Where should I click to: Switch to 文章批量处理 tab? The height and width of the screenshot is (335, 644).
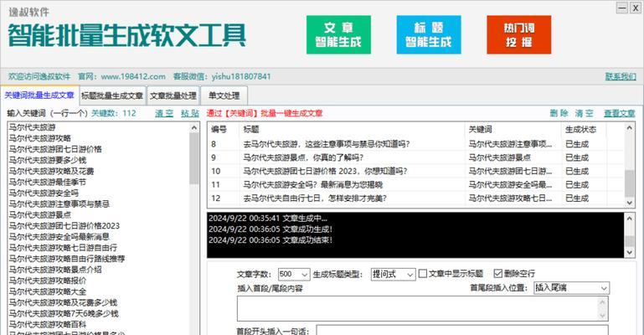tap(173, 95)
